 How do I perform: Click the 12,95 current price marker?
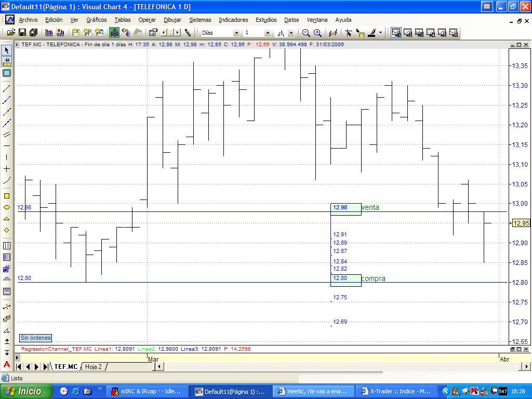(521, 223)
